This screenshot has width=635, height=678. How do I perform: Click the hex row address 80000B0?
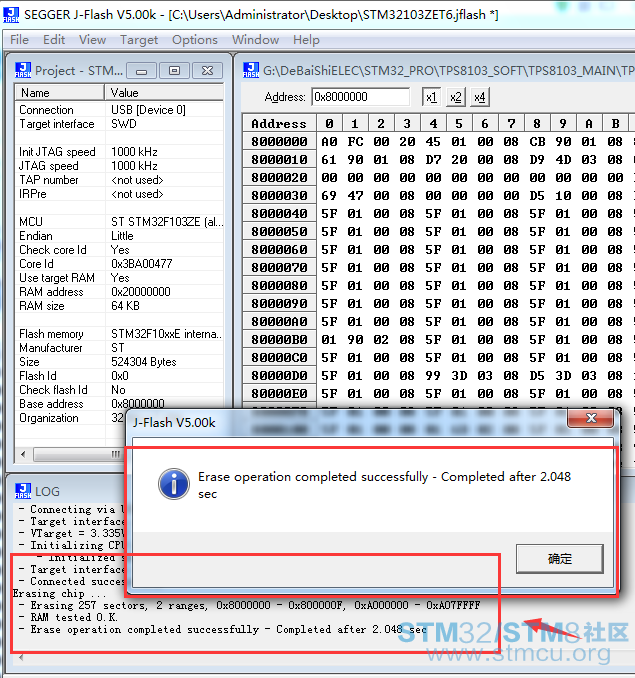click(279, 339)
